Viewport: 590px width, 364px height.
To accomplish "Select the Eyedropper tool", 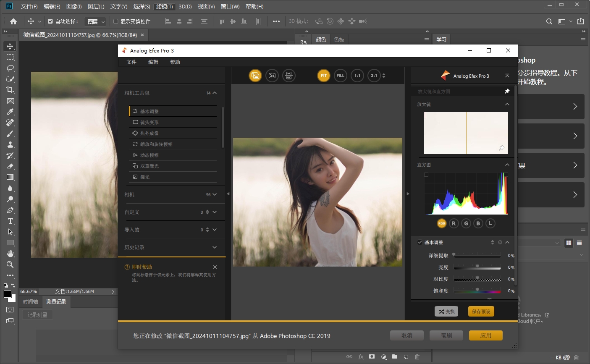I will [x=10, y=112].
